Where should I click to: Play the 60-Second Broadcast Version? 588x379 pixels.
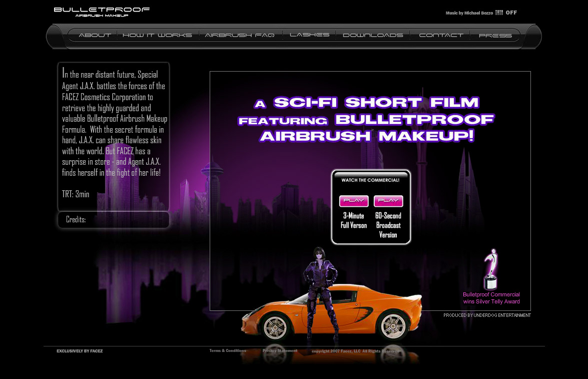pyautogui.click(x=388, y=201)
